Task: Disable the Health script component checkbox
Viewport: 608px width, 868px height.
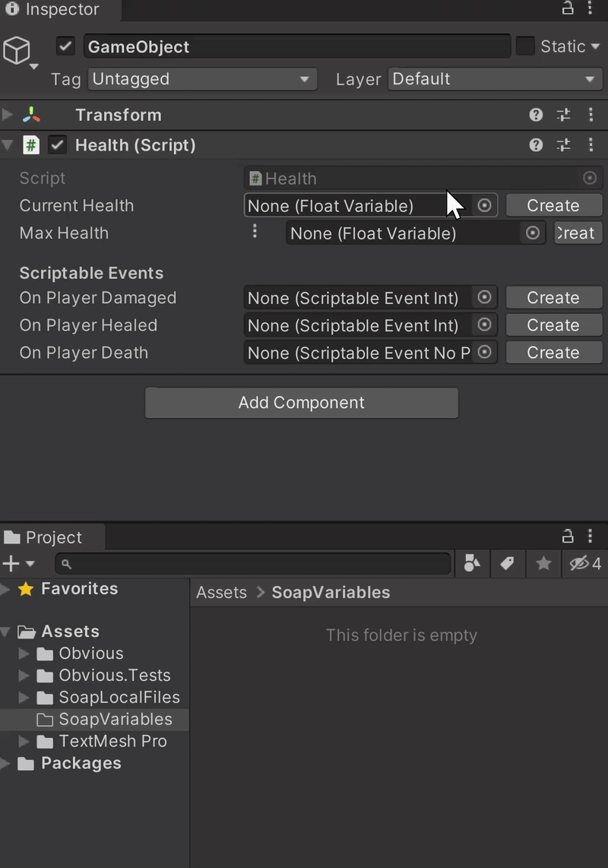Action: coord(58,145)
